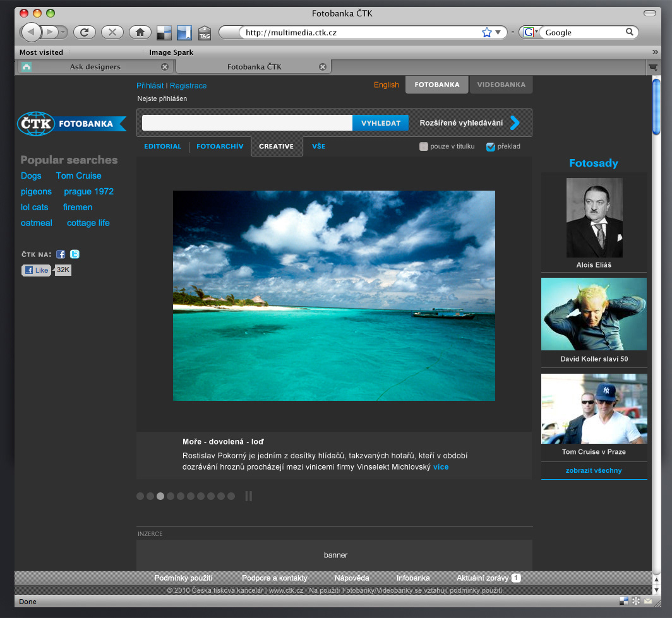Search popular term lol cats
672x618 pixels.
(34, 207)
